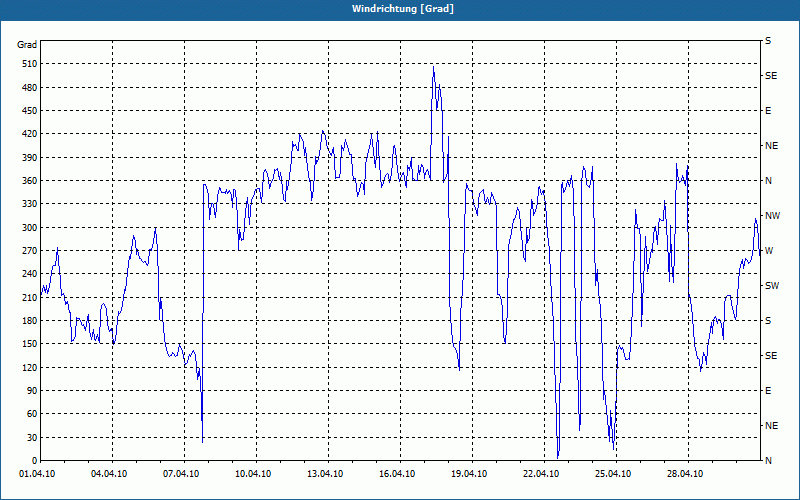Select the 450 value on the left axis
Screen dimensions: 800x500
pyautogui.click(x=30, y=111)
